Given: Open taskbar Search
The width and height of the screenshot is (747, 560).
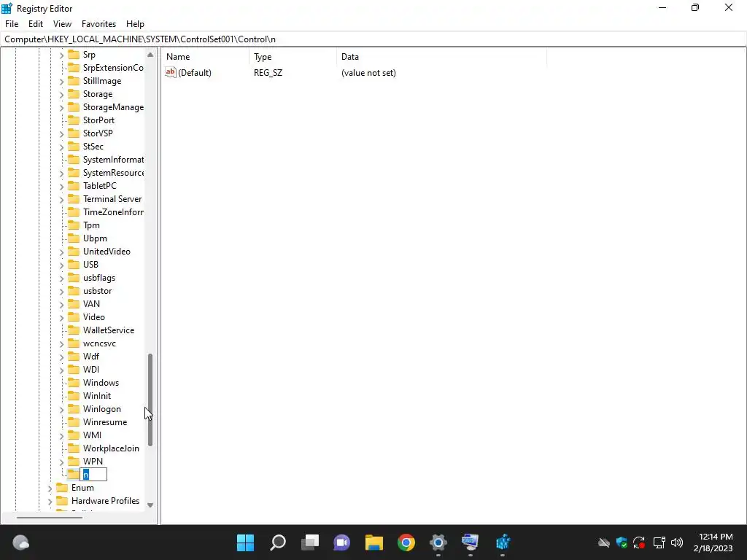Looking at the screenshot, I should 278,542.
